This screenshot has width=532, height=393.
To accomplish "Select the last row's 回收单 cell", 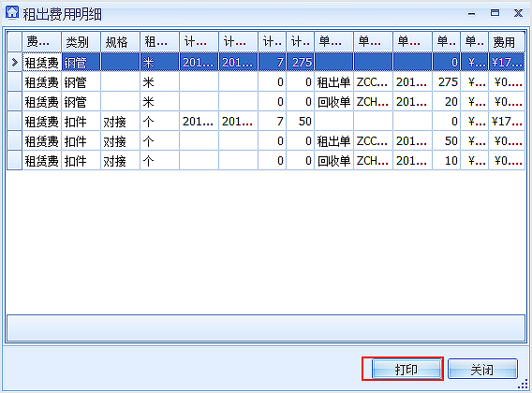I will pyautogui.click(x=333, y=161).
